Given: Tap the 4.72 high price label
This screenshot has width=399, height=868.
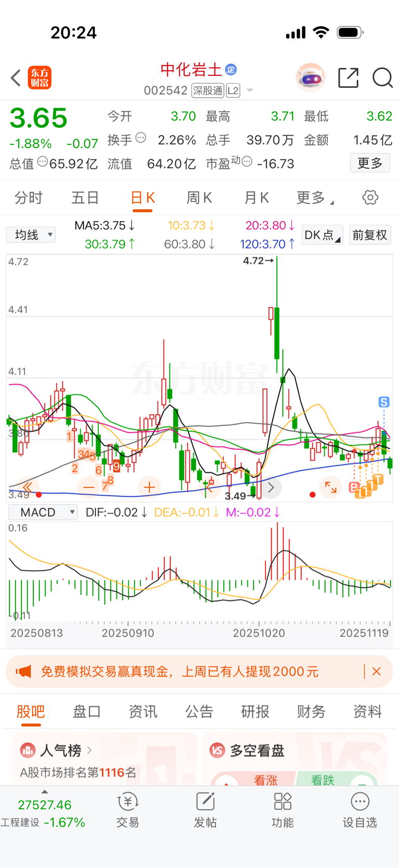Looking at the screenshot, I should coord(258,261).
